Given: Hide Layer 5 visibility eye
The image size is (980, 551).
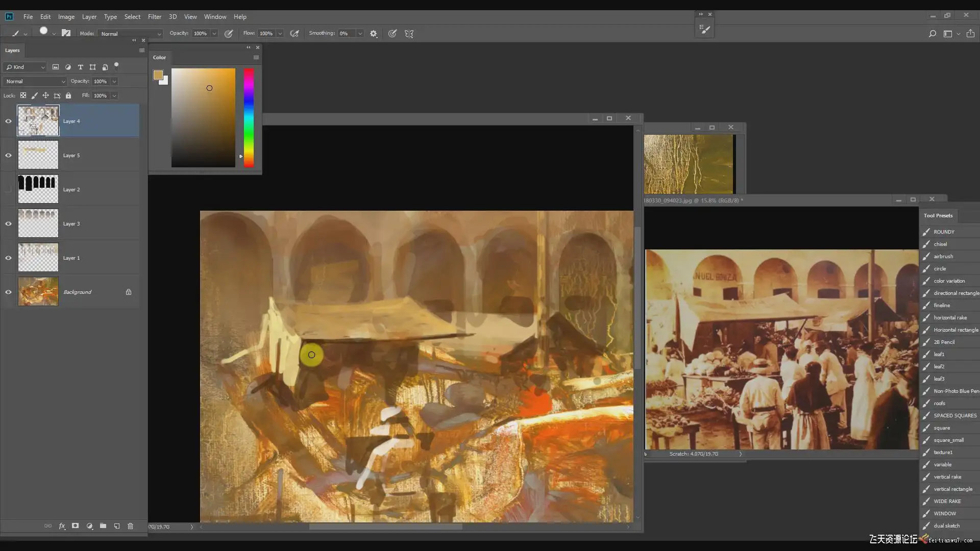Looking at the screenshot, I should [x=8, y=155].
